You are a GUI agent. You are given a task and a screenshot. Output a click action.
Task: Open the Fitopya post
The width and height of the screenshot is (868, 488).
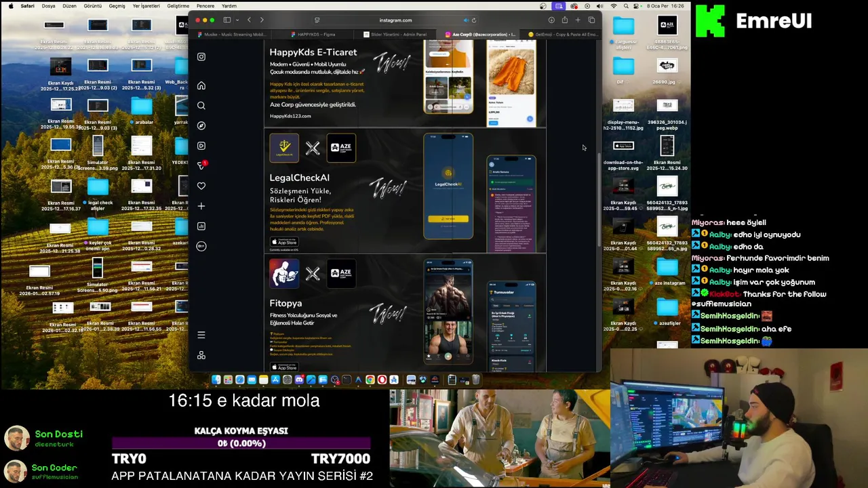[x=405, y=313]
